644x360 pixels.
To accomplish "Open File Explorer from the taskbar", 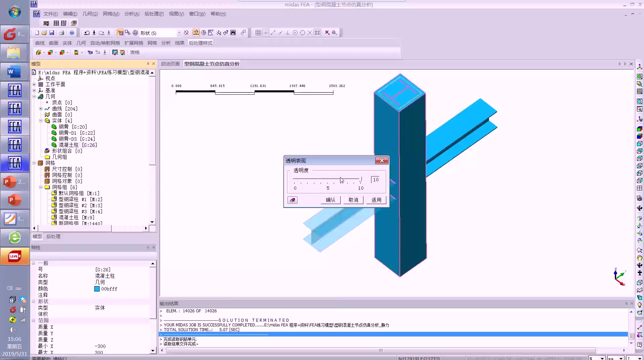I will (x=14, y=53).
